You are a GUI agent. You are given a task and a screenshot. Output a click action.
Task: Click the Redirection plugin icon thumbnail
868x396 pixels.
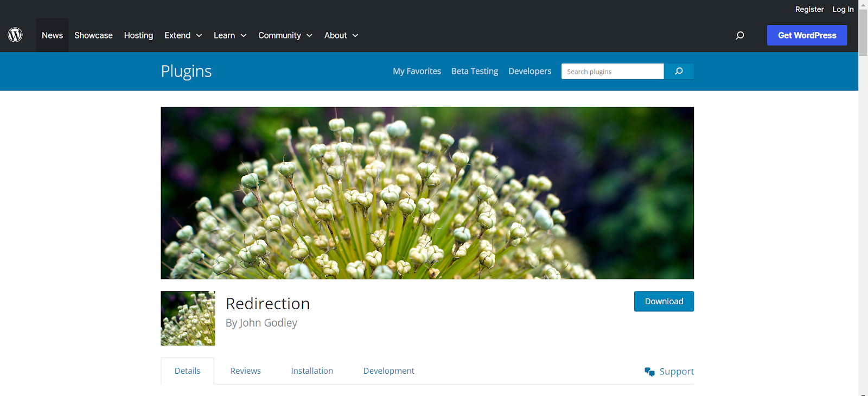(188, 318)
